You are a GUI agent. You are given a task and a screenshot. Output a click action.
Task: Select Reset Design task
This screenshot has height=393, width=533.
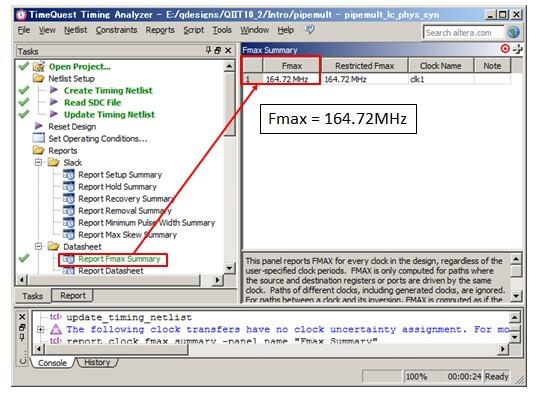(x=72, y=127)
